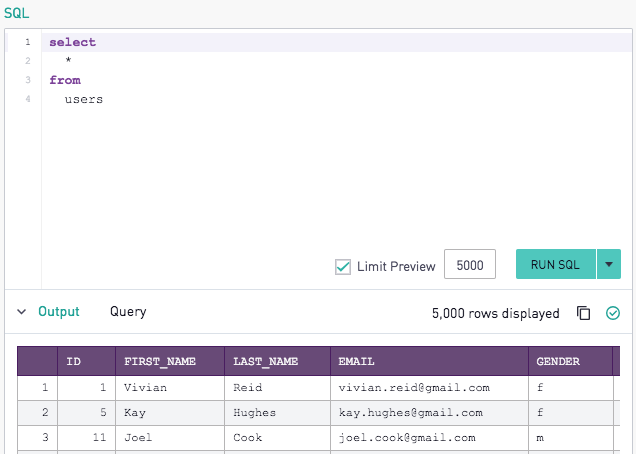636x454 pixels.
Task: Click the SQL section heading
Action: pos(17,13)
